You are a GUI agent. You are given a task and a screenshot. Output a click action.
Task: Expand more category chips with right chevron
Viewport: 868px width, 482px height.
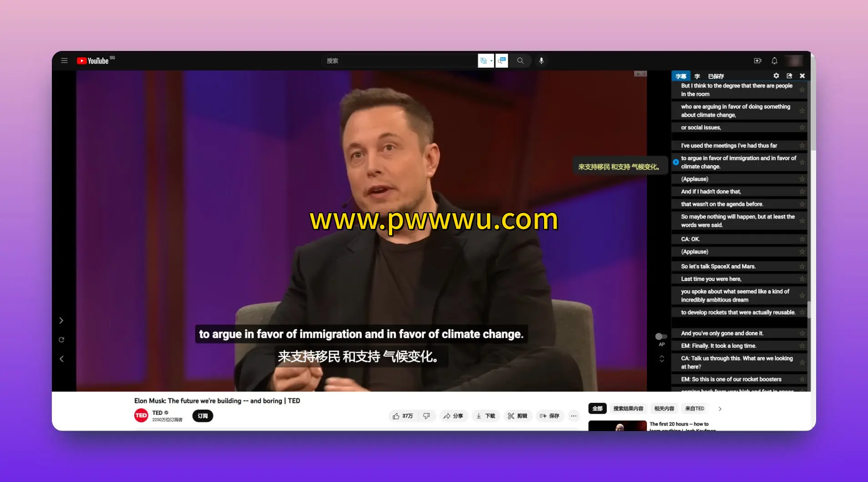coord(720,409)
